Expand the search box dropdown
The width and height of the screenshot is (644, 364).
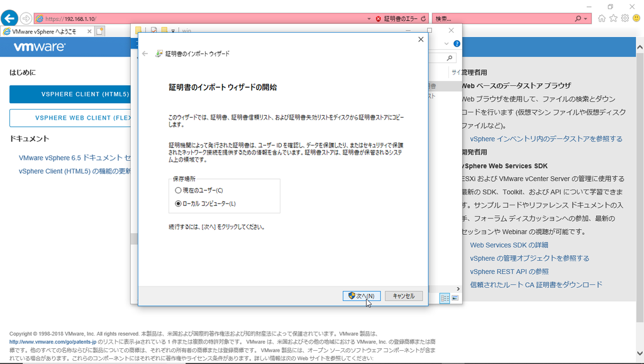(x=586, y=18)
